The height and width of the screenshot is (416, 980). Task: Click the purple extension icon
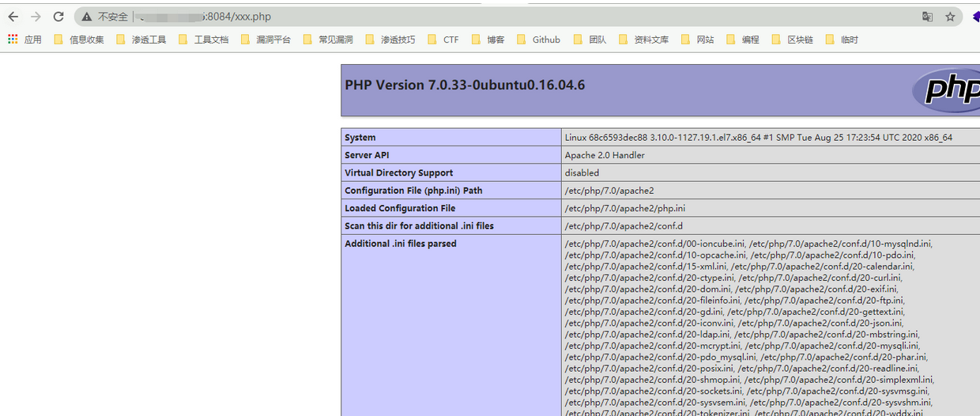coord(975,17)
